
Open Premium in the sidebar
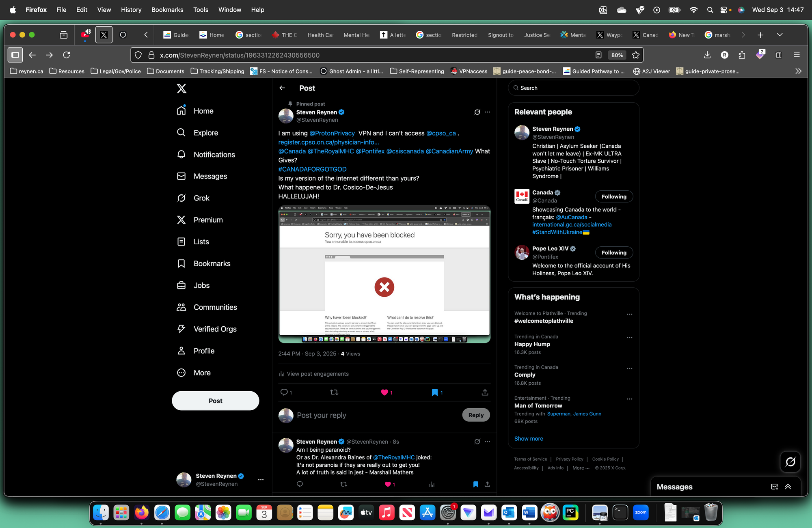click(200, 220)
